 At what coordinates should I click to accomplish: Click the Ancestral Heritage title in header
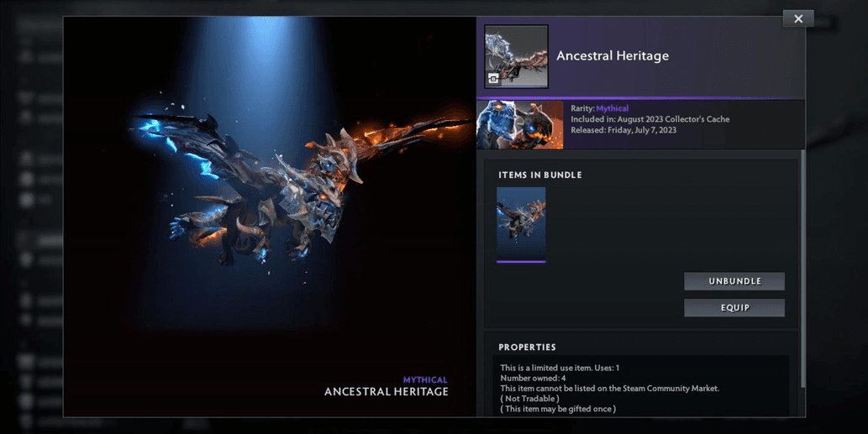click(613, 56)
